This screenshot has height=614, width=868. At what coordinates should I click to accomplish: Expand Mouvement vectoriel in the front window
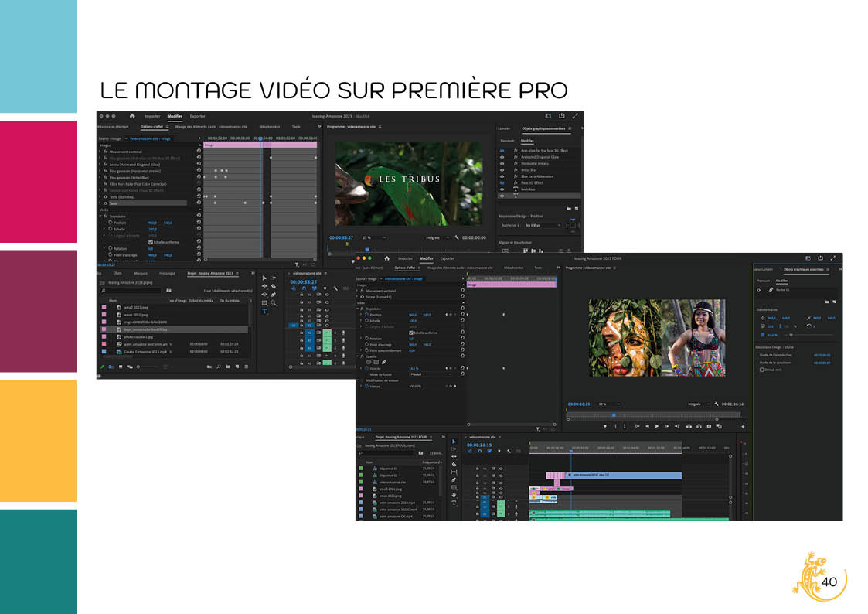pos(358,291)
